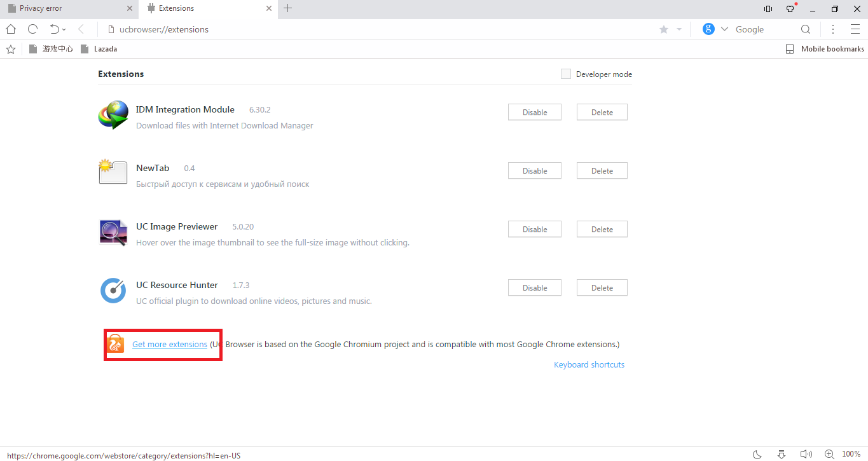The width and height of the screenshot is (868, 461).
Task: Expand the search engine selector arrow
Action: click(x=724, y=29)
